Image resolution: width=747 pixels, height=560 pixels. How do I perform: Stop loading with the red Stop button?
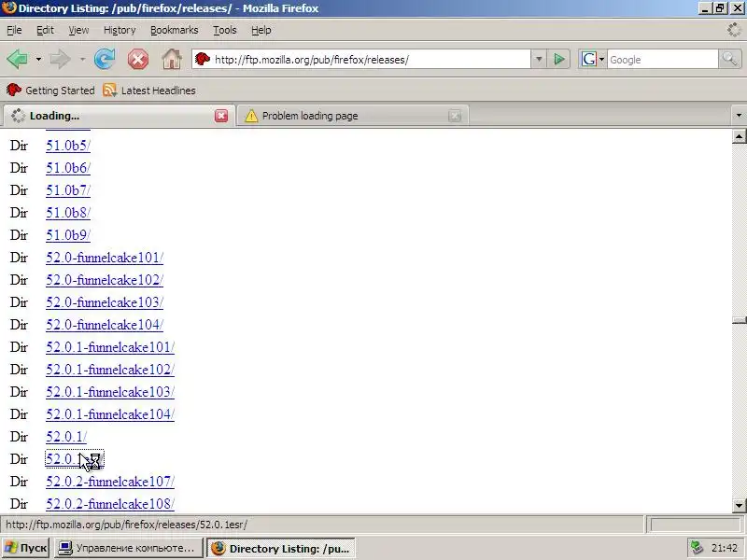(137, 60)
